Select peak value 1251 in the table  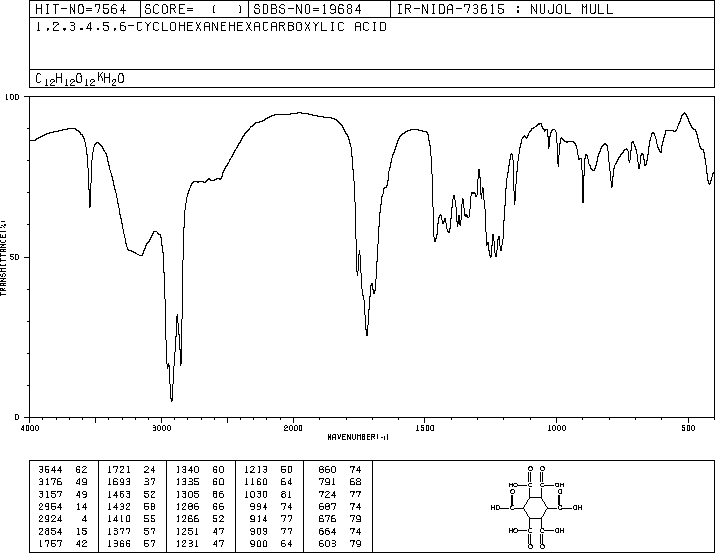coord(187,531)
